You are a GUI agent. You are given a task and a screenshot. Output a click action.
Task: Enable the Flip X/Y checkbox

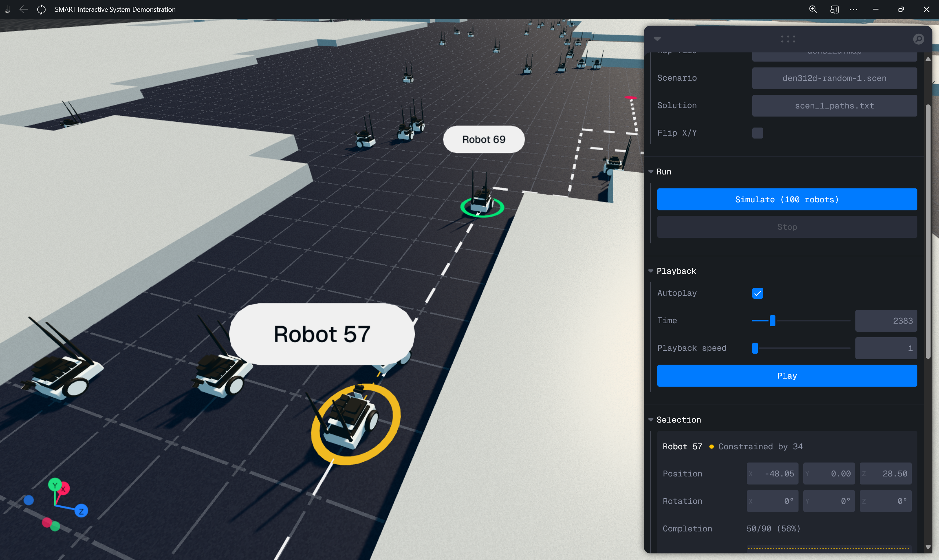[x=757, y=133]
